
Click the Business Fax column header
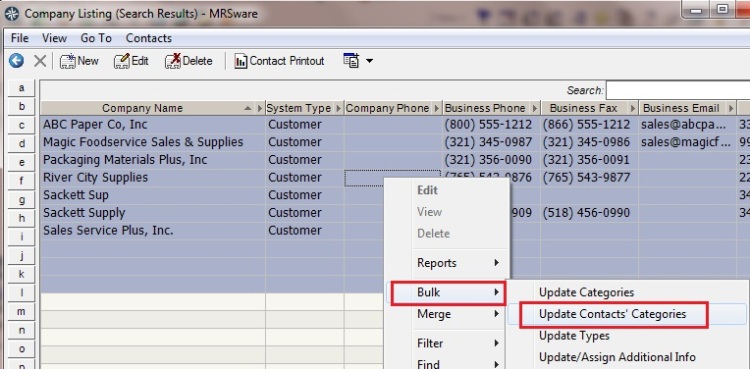(584, 108)
